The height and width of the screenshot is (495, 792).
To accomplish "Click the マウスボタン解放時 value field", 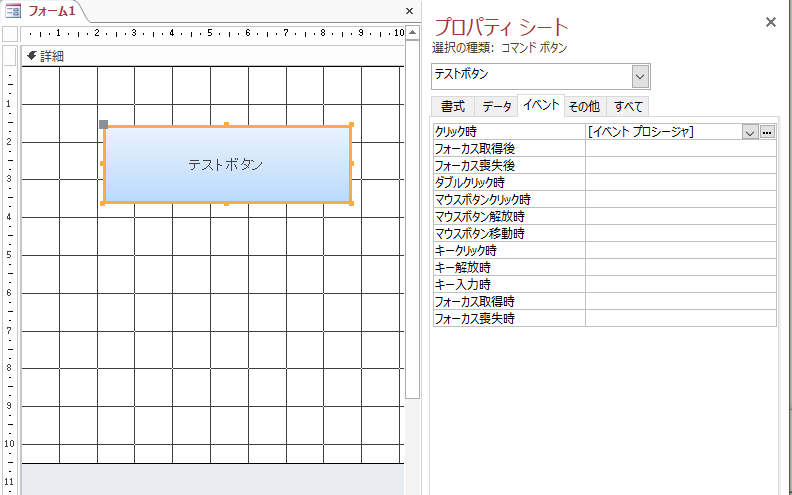I will [x=681, y=217].
